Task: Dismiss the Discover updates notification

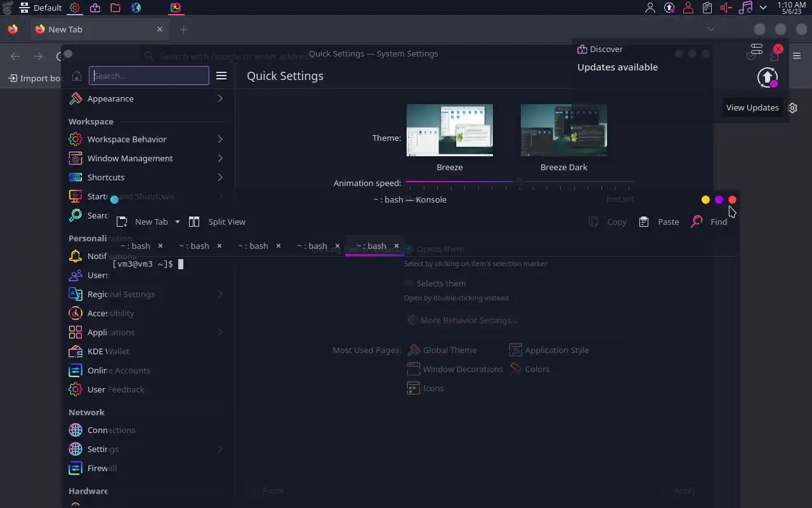Action: pos(778,49)
